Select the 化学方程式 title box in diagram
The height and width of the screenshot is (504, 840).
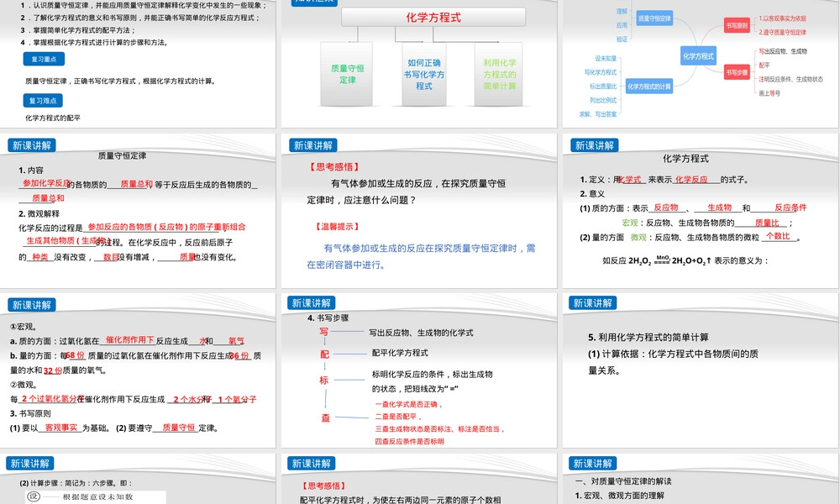coord(433,18)
